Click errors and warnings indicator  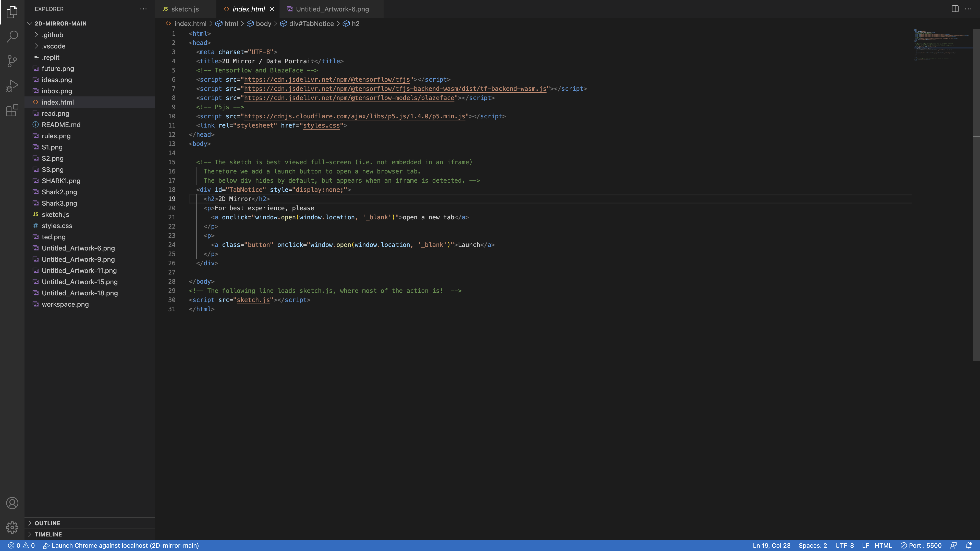point(22,545)
